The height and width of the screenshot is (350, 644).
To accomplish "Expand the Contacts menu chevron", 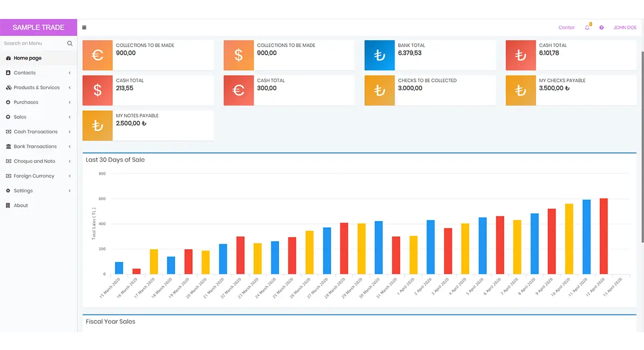I will [70, 73].
